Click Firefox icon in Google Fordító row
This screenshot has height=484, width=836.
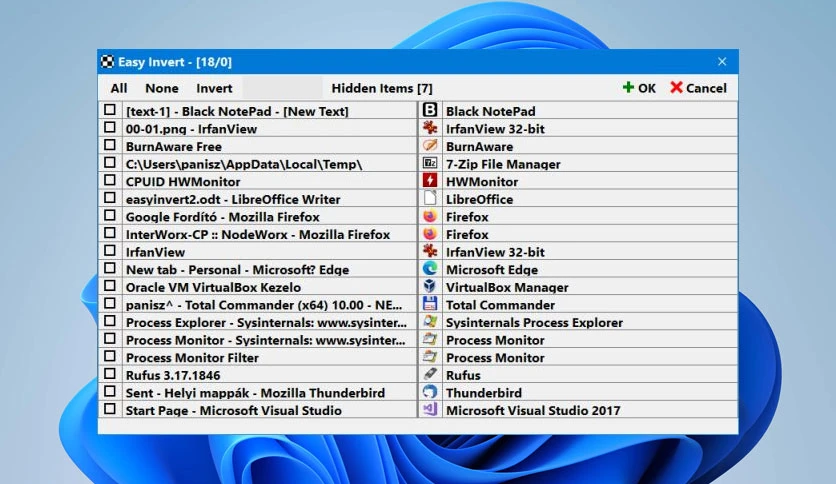430,215
